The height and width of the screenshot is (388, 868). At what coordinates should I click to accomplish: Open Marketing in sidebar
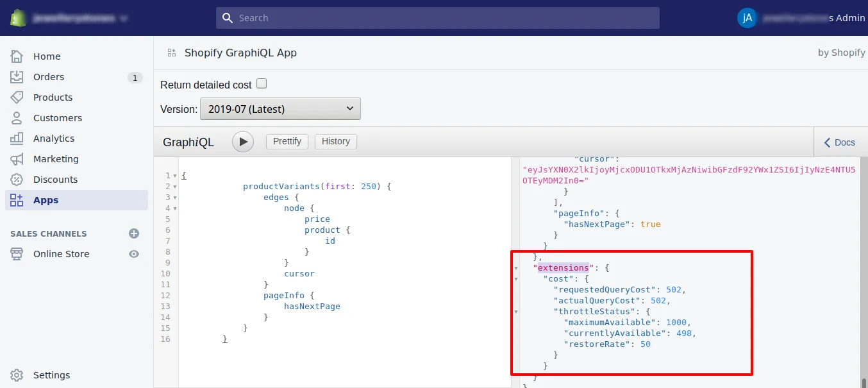tap(76, 159)
